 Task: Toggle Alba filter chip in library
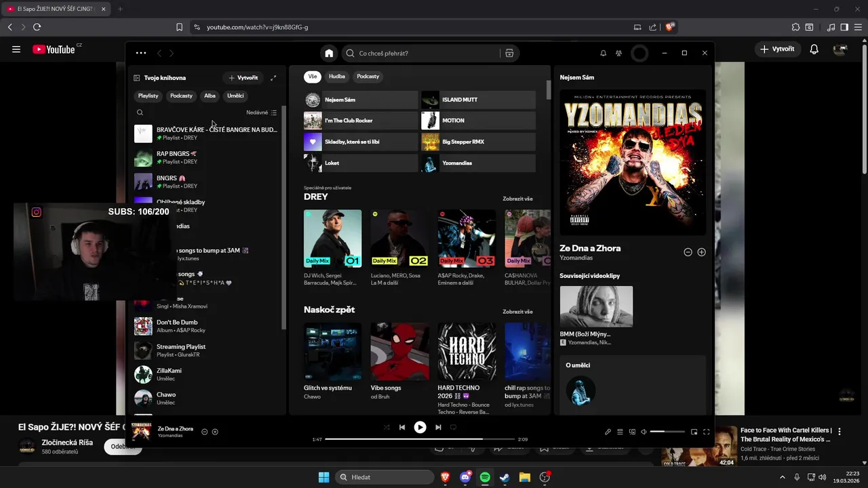pyautogui.click(x=210, y=96)
